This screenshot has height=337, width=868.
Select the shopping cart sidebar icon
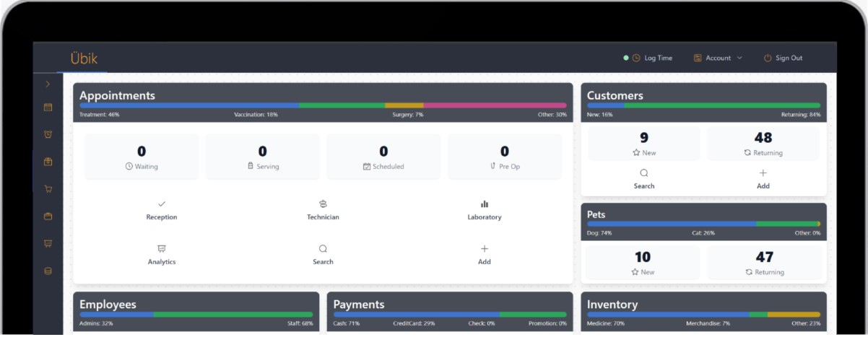click(x=48, y=189)
